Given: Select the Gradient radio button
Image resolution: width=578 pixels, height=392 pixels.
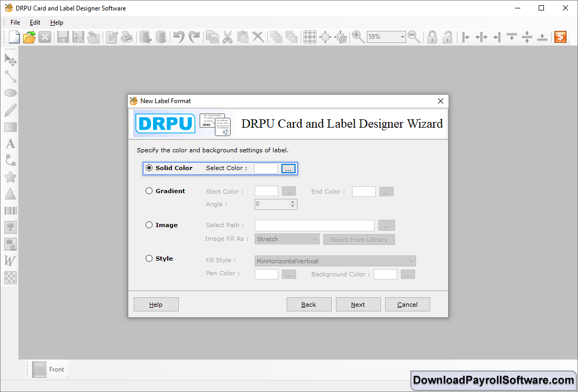Looking at the screenshot, I should [149, 191].
